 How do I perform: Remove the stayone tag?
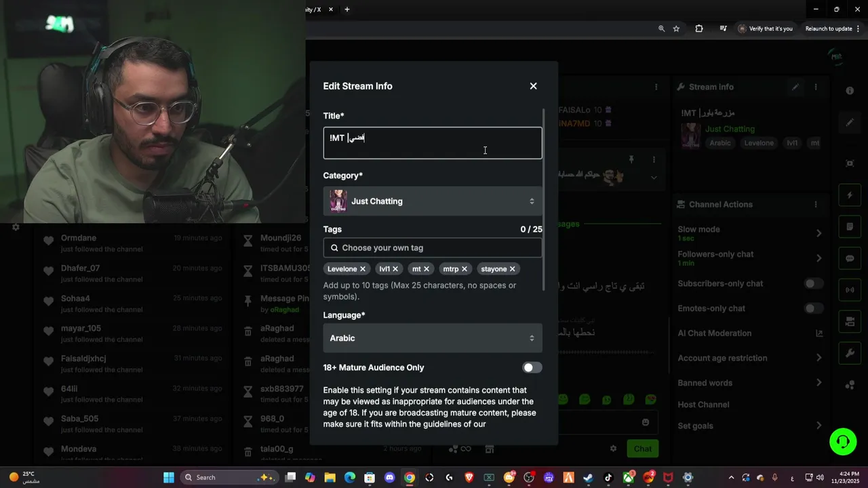(513, 269)
